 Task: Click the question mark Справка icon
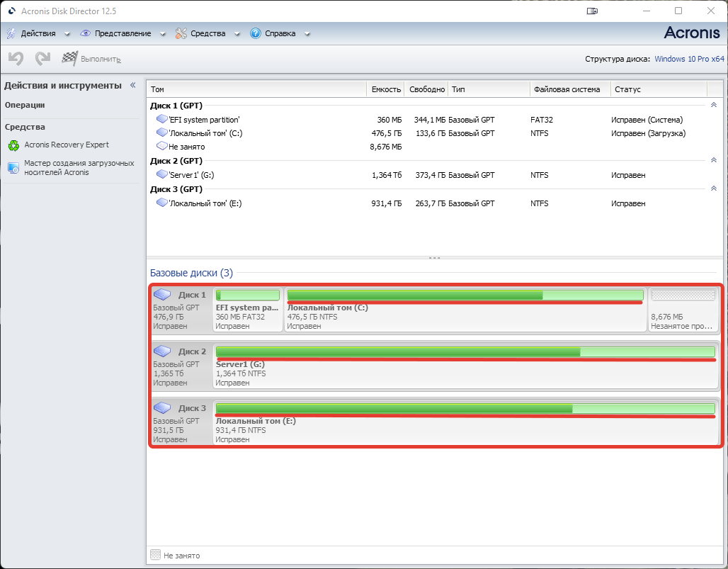(x=256, y=33)
